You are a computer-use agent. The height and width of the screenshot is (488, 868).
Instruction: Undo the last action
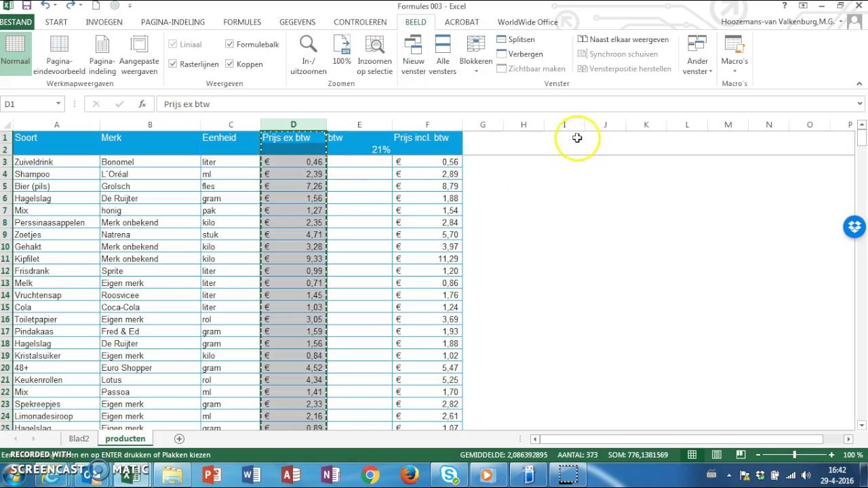(45, 5)
